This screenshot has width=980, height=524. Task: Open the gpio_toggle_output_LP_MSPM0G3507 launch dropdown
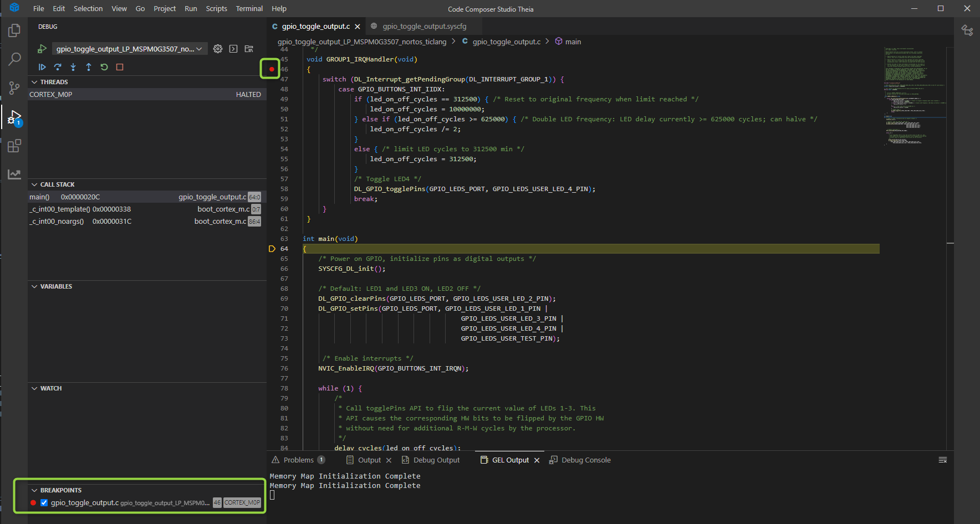pyautogui.click(x=129, y=49)
